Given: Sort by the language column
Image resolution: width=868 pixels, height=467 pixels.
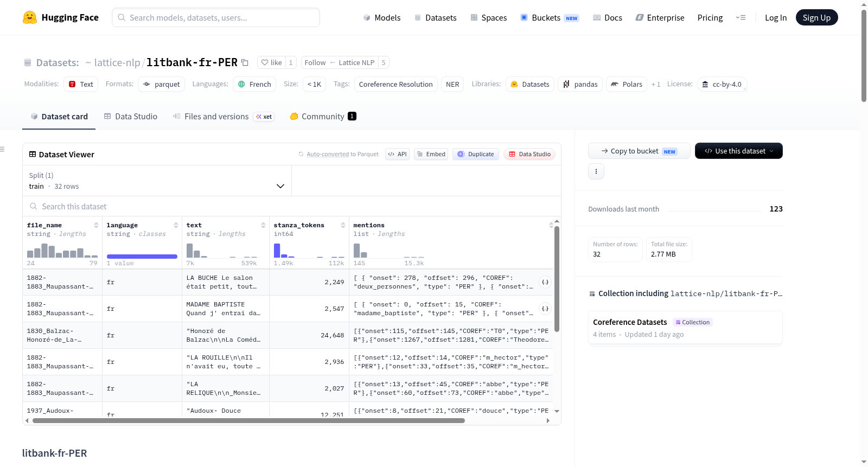Looking at the screenshot, I should tap(176, 225).
